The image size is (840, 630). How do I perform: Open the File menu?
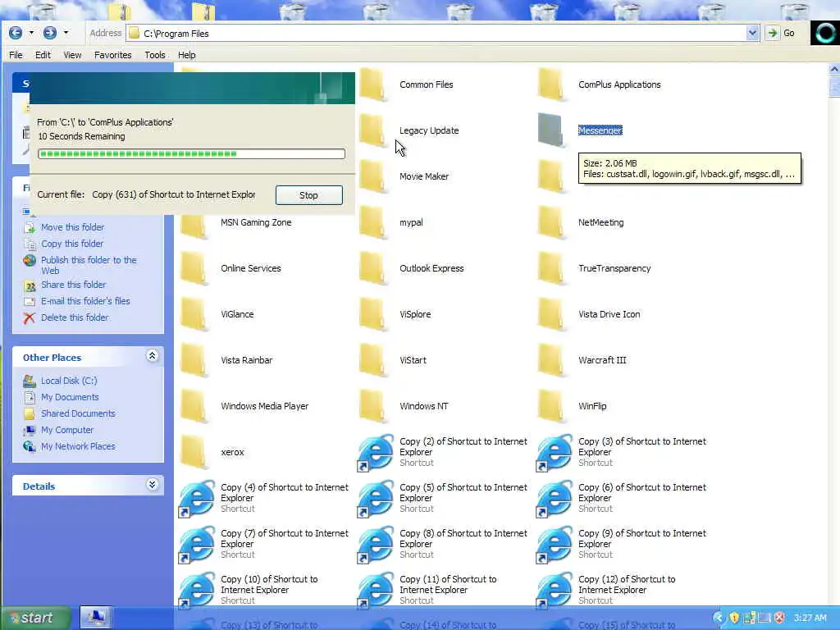click(x=16, y=55)
